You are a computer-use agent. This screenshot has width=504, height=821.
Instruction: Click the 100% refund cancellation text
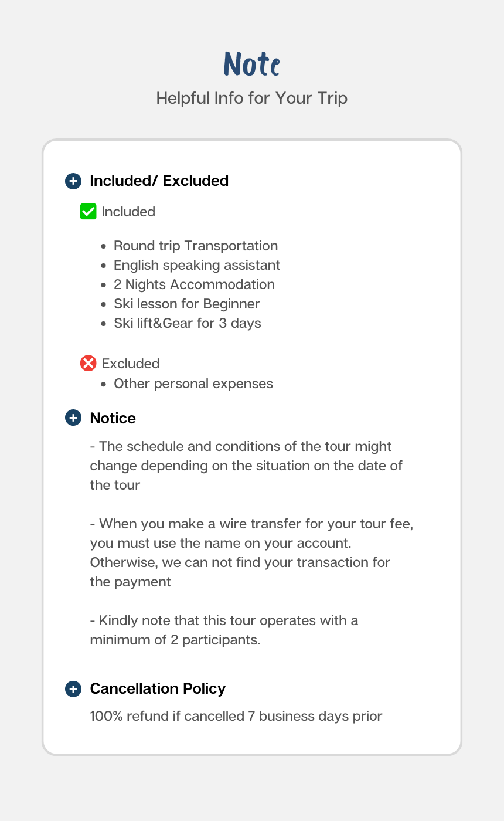236,716
